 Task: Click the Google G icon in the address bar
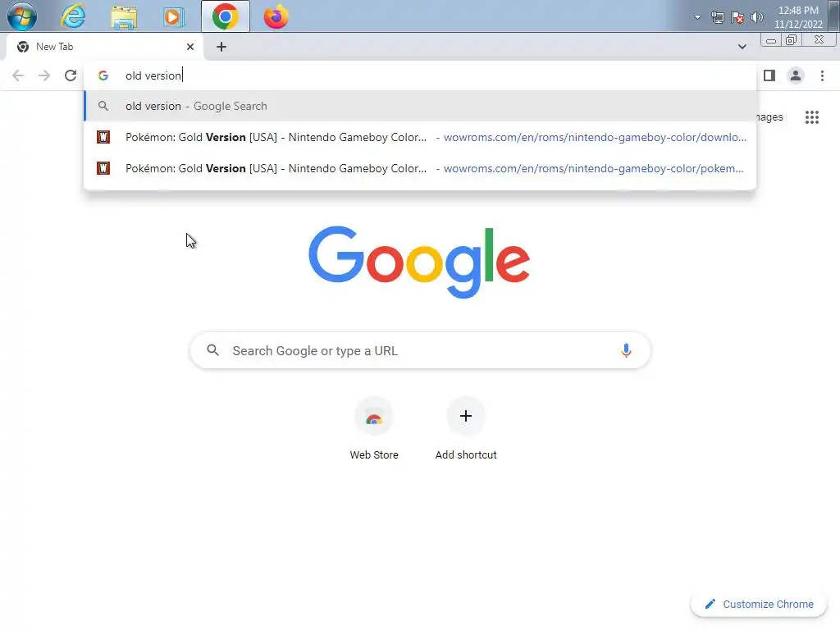[103, 75]
